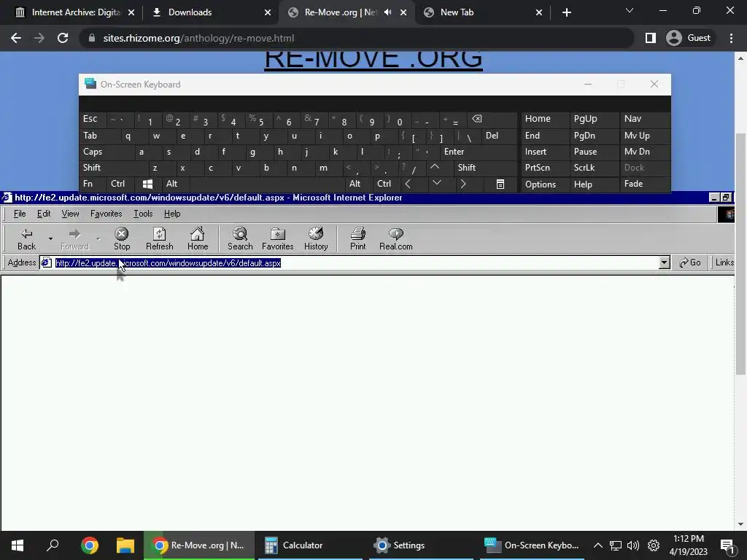Show hidden system tray icons
The height and width of the screenshot is (560, 747).
point(598,545)
